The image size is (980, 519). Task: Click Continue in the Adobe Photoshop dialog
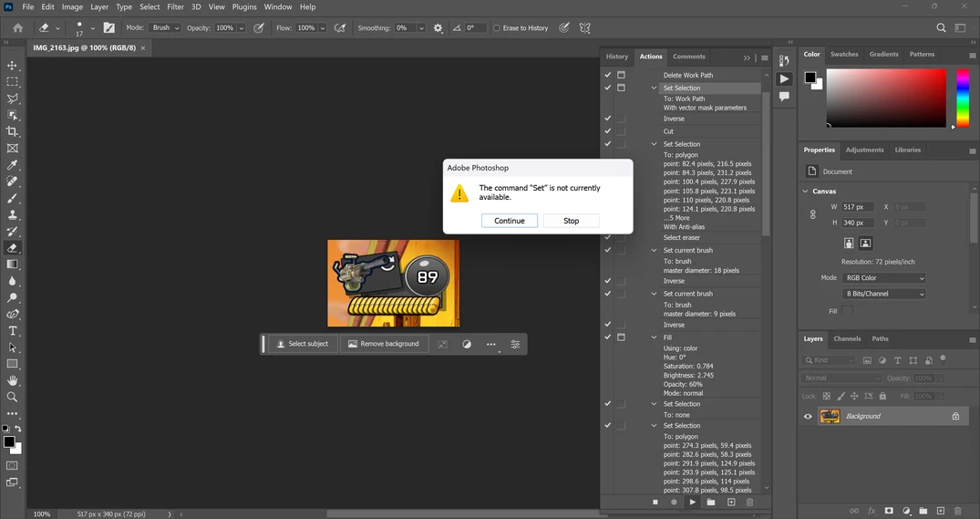click(510, 221)
